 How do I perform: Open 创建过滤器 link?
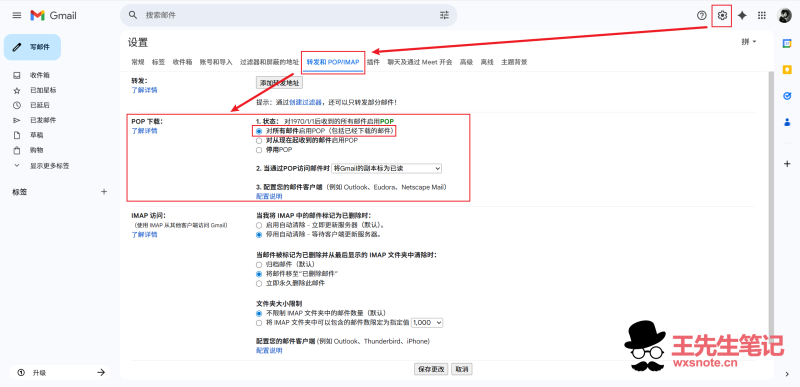coord(306,102)
